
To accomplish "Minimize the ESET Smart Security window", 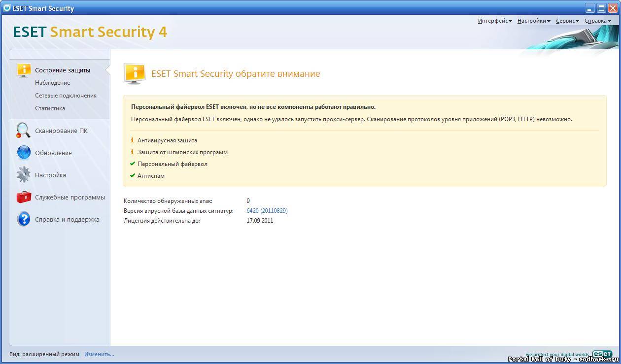I will coord(590,8).
